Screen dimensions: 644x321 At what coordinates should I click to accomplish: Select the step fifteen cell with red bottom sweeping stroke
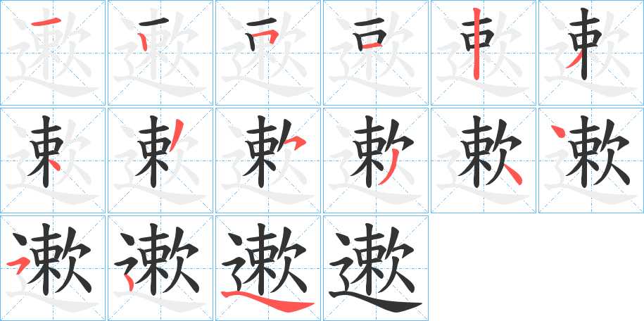point(268,268)
